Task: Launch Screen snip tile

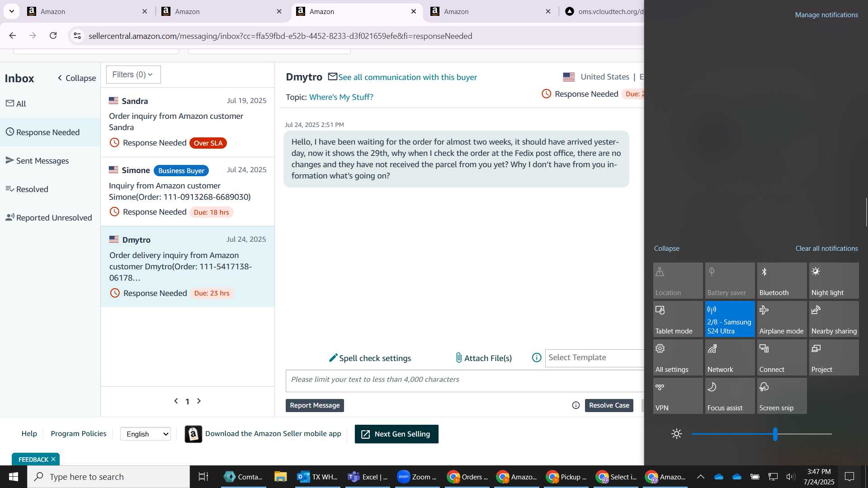Action: [x=782, y=396]
